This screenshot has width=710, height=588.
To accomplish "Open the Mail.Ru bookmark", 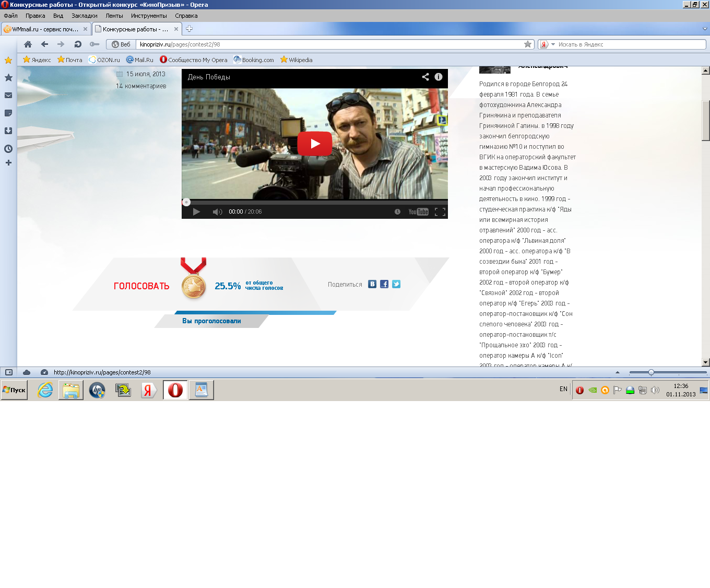I will pyautogui.click(x=140, y=60).
